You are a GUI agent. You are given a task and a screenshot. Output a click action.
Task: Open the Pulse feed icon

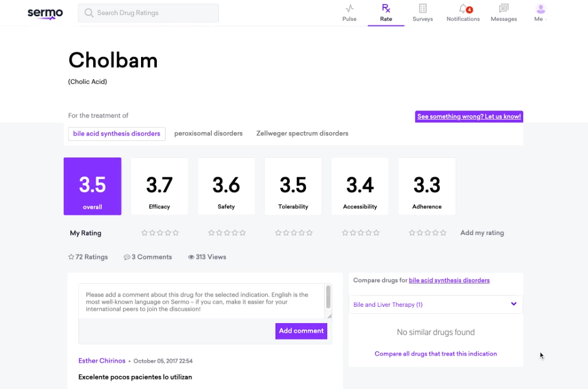point(350,8)
